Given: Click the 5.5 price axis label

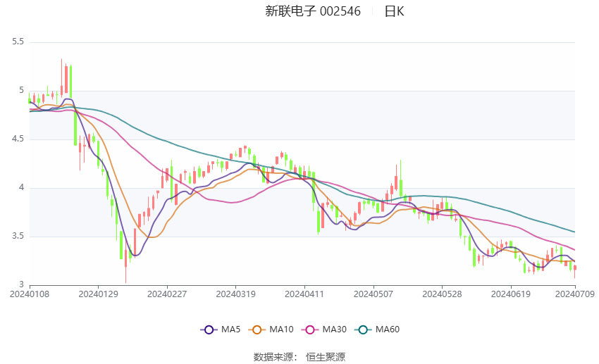Looking at the screenshot, I should click(18, 42).
